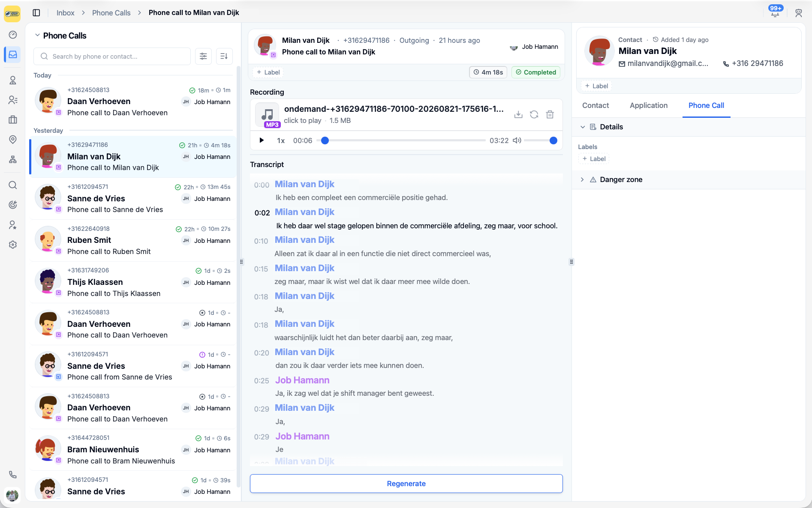
Task: Open the user check icon in sidebar
Action: coord(13,225)
